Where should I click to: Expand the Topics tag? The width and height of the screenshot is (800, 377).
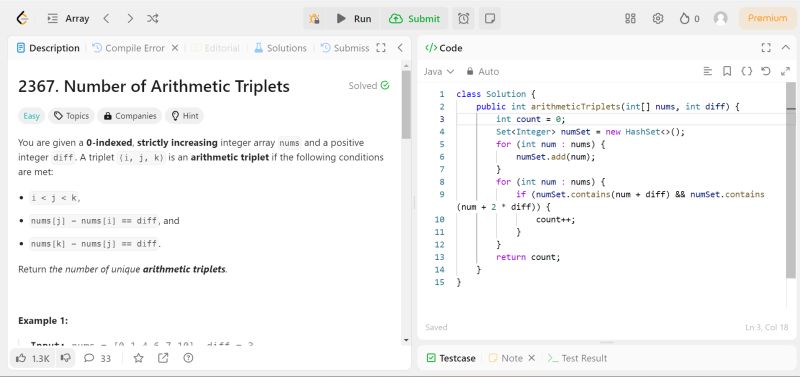(71, 116)
